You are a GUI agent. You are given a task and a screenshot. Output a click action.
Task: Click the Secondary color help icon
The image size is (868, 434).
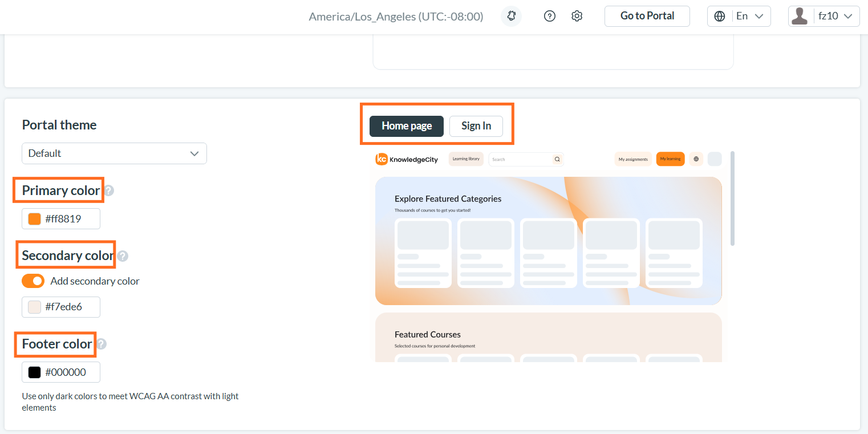click(x=123, y=256)
